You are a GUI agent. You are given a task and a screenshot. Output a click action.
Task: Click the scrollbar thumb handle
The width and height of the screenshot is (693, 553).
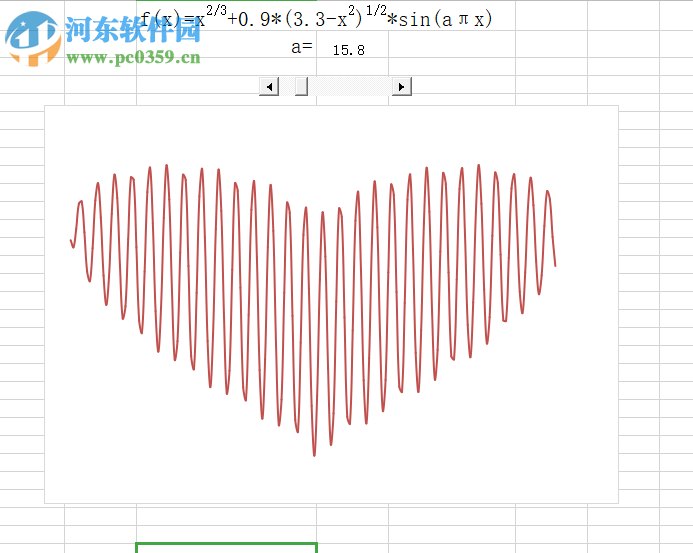pos(301,87)
